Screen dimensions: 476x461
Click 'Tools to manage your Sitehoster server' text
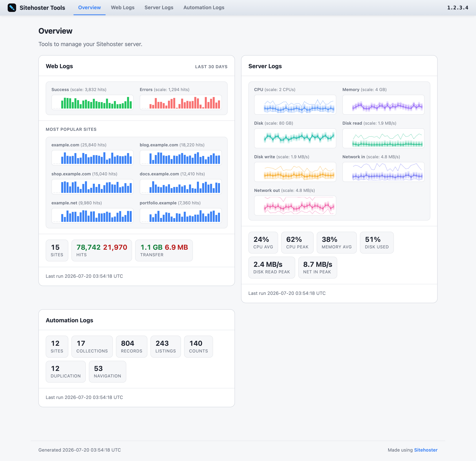(90, 44)
